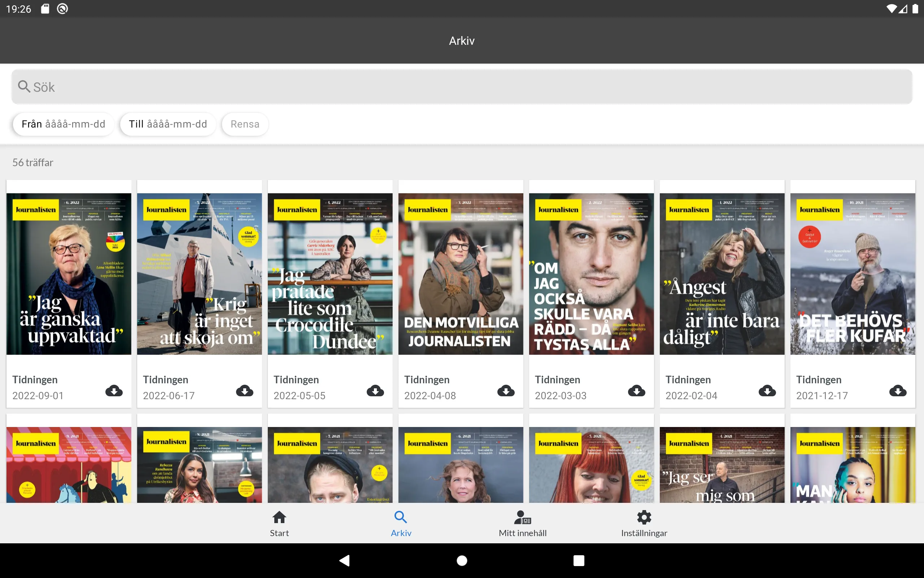Open the cover "Jag är ganska uppvaktad"
Screen dimensions: 924x578
tap(69, 274)
